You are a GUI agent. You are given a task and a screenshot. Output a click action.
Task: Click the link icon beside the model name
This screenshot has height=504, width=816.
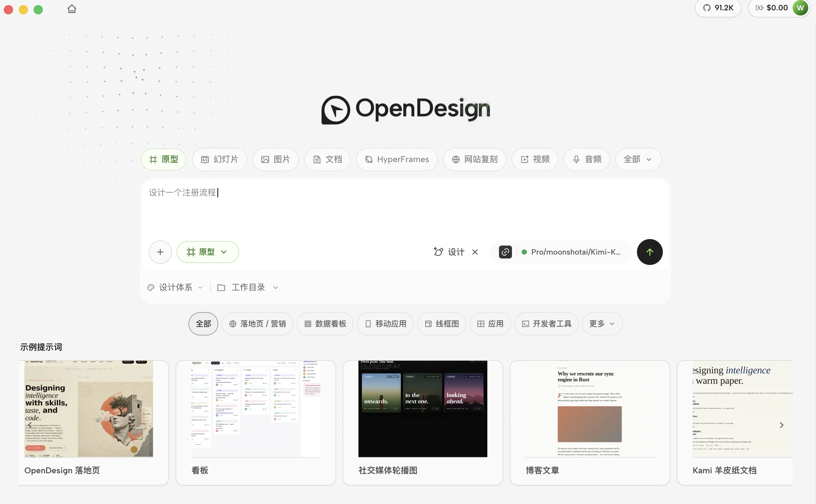point(505,252)
